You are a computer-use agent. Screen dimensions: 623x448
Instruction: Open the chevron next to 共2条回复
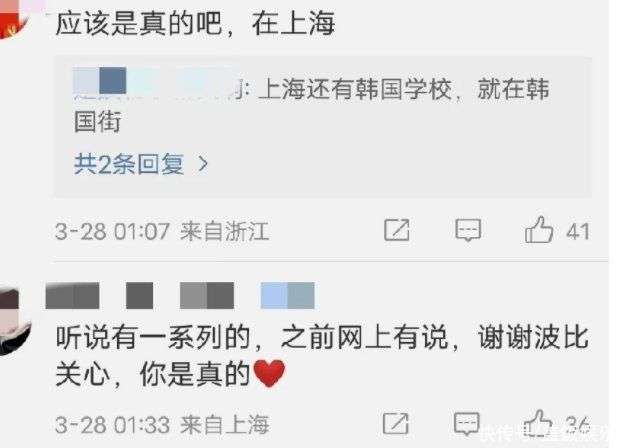click(203, 164)
